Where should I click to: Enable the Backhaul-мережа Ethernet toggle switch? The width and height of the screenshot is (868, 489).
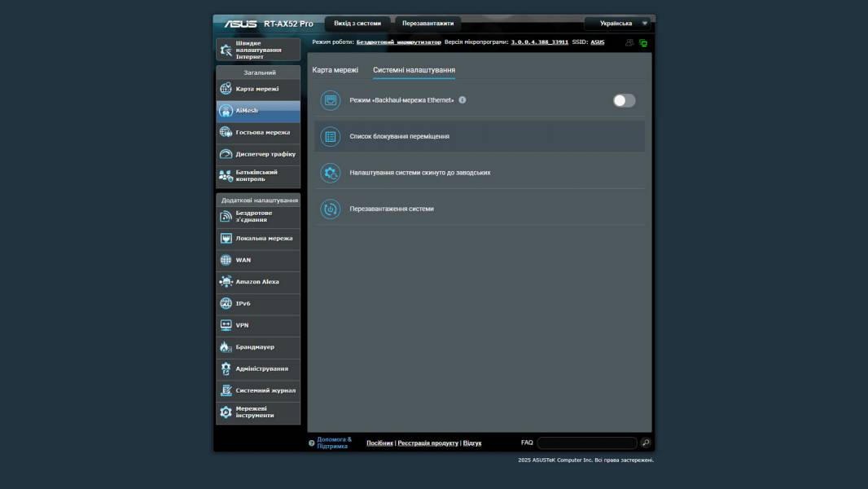tap(624, 100)
